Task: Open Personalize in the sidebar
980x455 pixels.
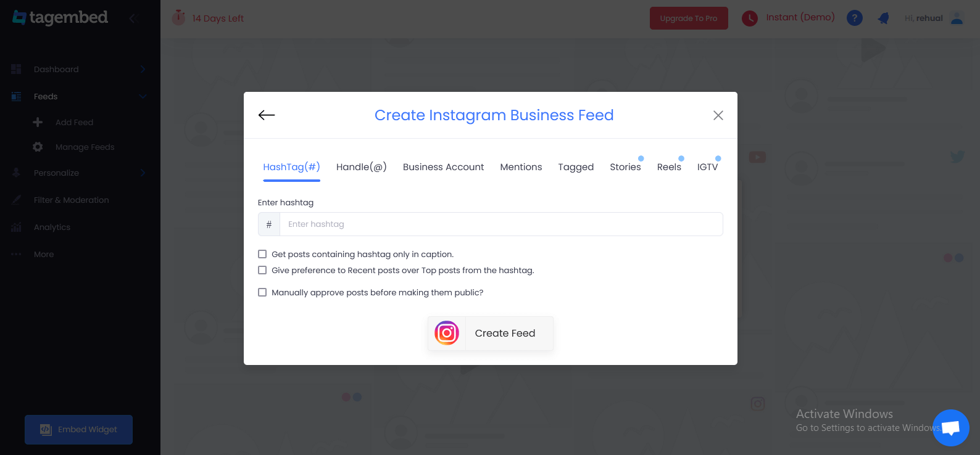Action: [x=56, y=173]
